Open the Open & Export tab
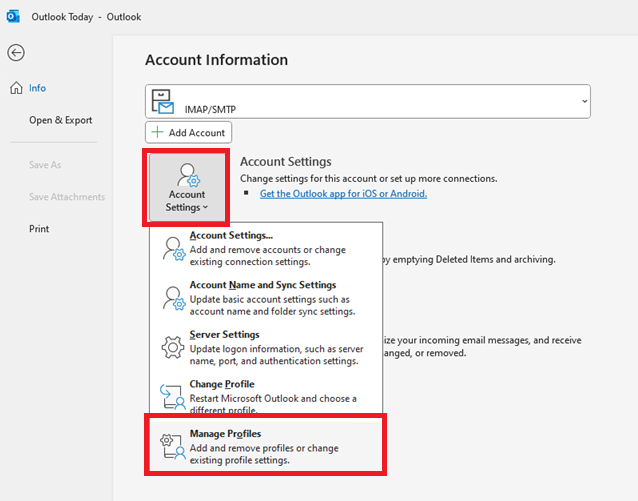This screenshot has height=501, width=638. (x=61, y=120)
